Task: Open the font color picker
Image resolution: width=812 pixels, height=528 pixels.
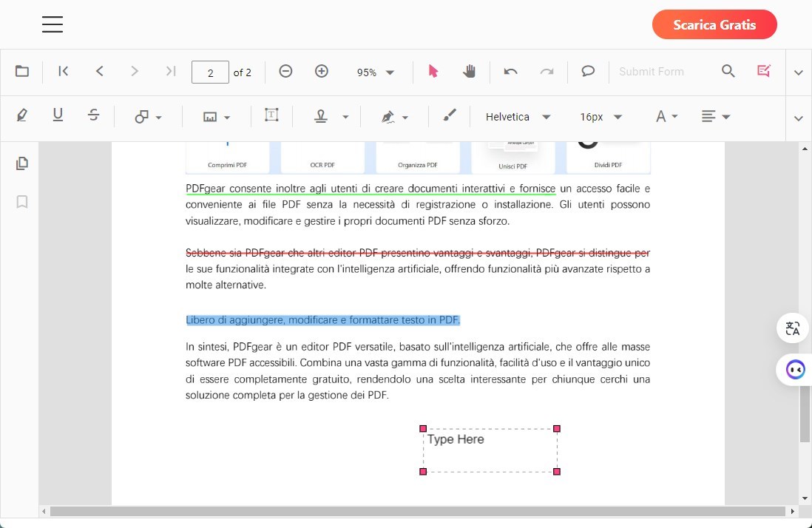Action: (x=663, y=116)
